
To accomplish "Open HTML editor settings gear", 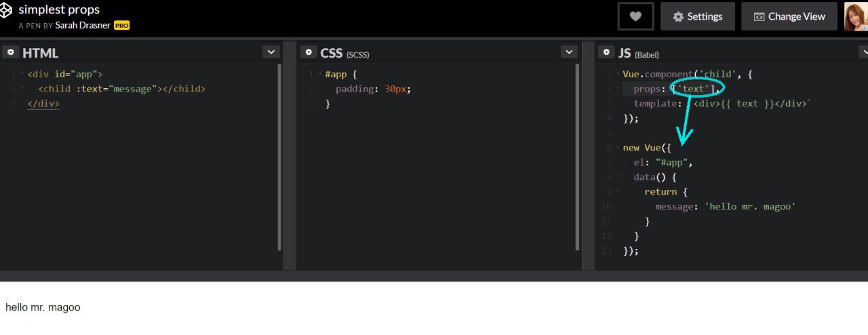I will pos(10,52).
